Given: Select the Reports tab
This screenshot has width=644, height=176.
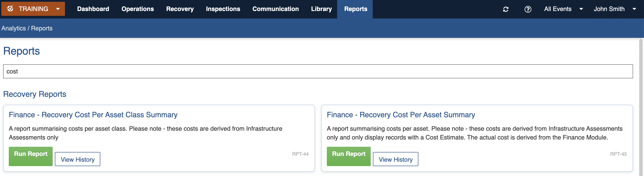Looking at the screenshot, I should (x=356, y=9).
